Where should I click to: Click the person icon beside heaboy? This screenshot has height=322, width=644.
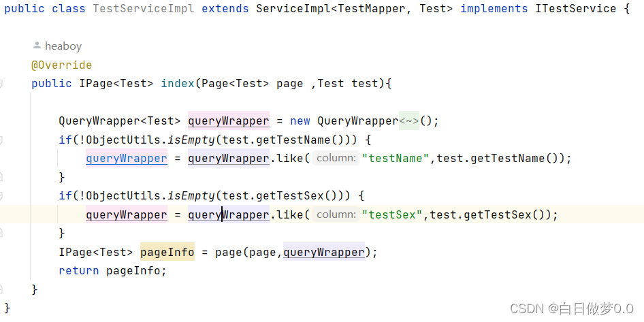pyautogui.click(x=37, y=45)
